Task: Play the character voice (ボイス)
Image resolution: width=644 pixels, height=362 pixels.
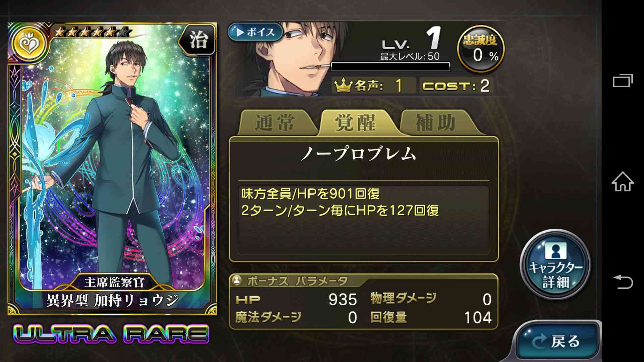Action: pos(256,32)
